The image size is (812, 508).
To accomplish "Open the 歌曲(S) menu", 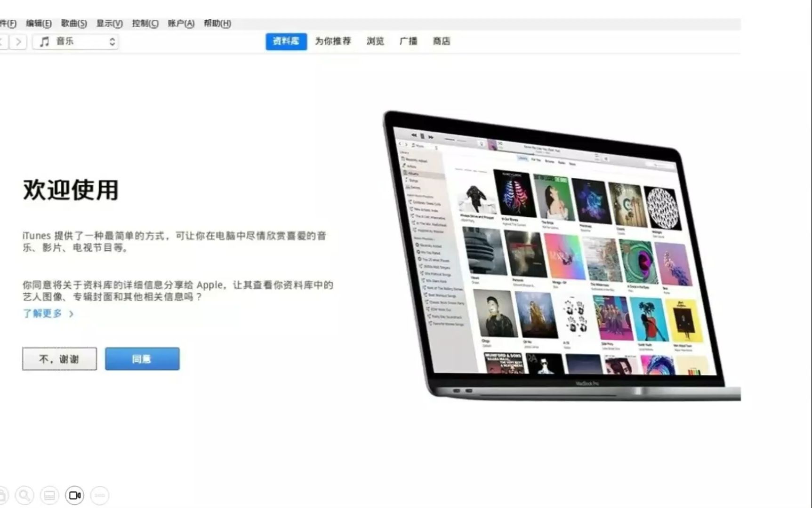I will pyautogui.click(x=74, y=24).
